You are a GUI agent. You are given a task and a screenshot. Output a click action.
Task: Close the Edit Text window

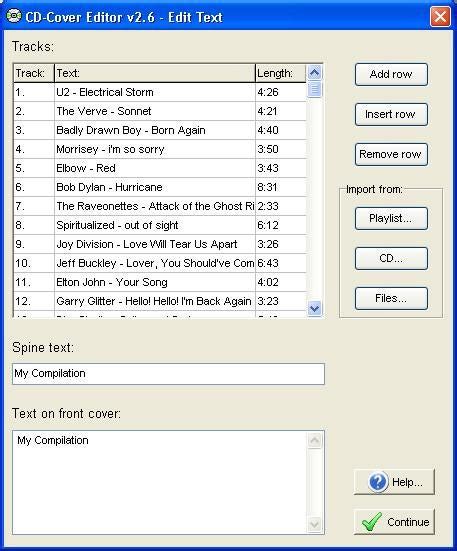click(440, 17)
